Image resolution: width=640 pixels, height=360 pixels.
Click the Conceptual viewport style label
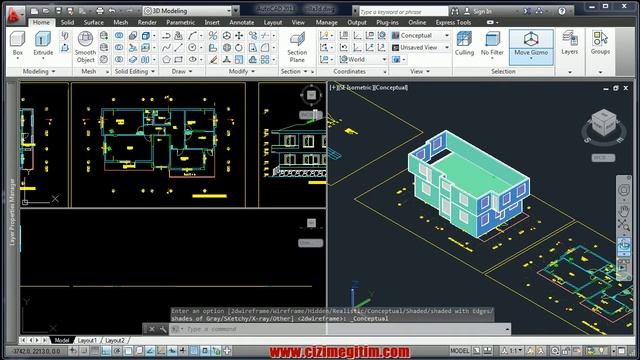[390, 87]
